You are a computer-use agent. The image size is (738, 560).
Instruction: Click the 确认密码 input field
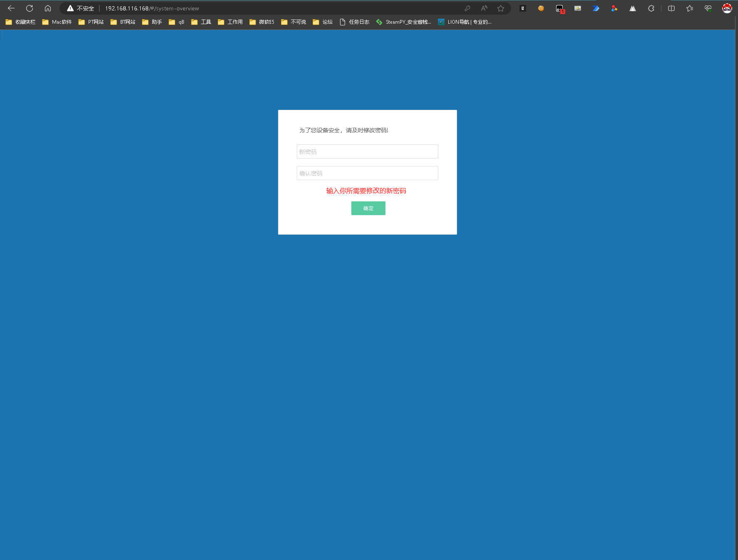coord(367,173)
